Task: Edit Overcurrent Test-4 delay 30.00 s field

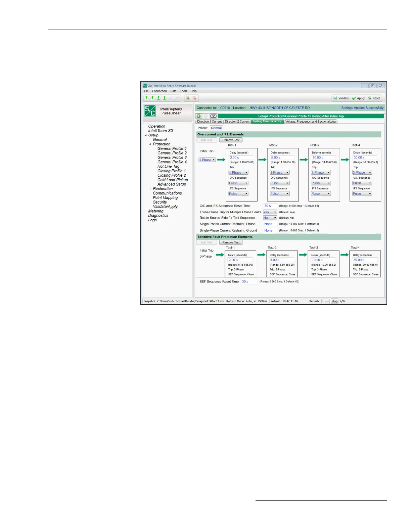Action: (x=365, y=158)
